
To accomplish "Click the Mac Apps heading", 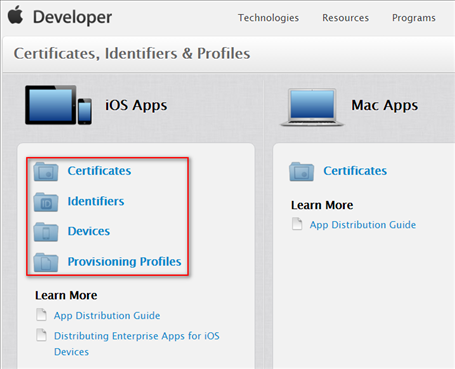I will pyautogui.click(x=384, y=105).
